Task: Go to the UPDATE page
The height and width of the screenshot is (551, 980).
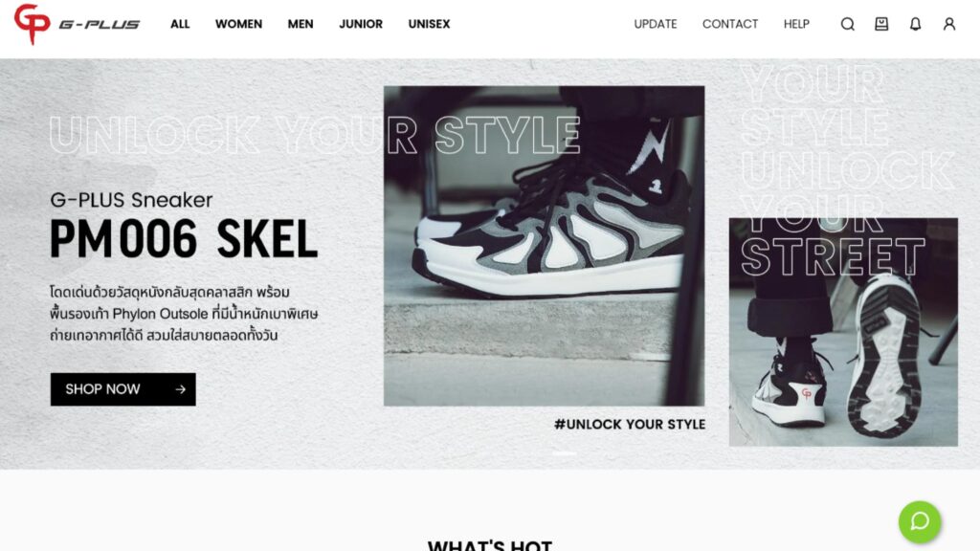Action: coord(655,24)
